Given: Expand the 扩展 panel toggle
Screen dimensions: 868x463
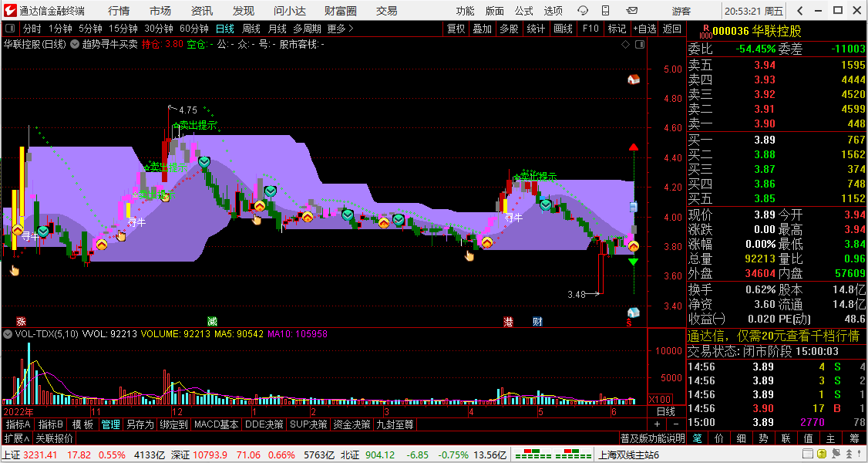Looking at the screenshot, I should click(16, 439).
